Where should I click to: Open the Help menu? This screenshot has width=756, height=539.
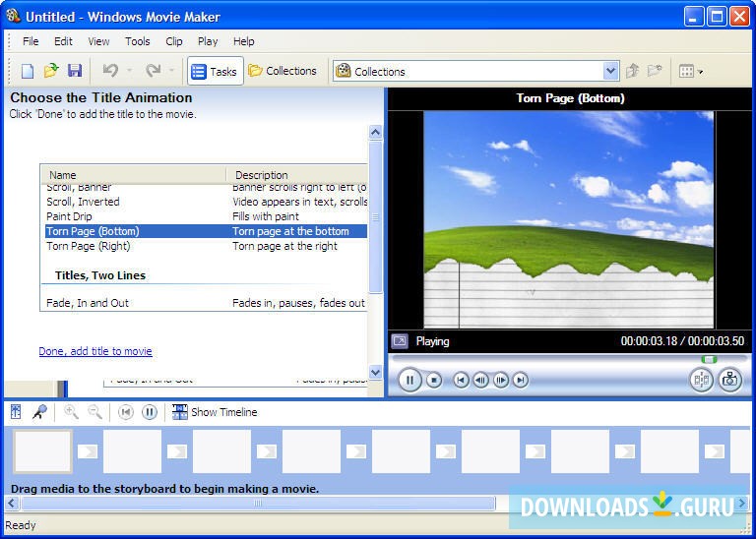[243, 41]
